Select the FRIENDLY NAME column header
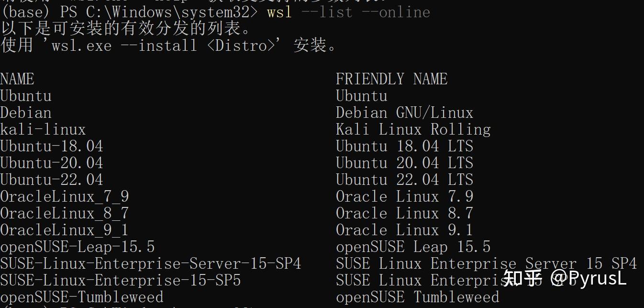The image size is (644, 308). pyautogui.click(x=391, y=79)
